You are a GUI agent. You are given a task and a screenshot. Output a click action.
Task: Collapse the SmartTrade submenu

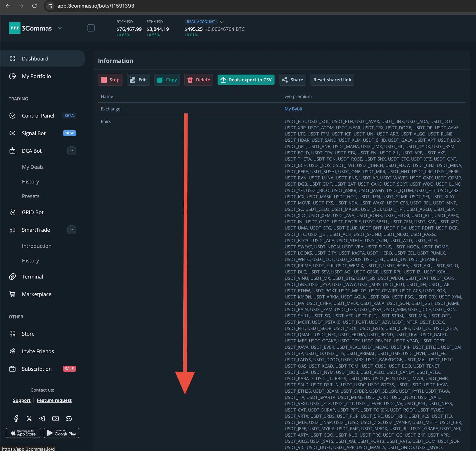tap(72, 230)
